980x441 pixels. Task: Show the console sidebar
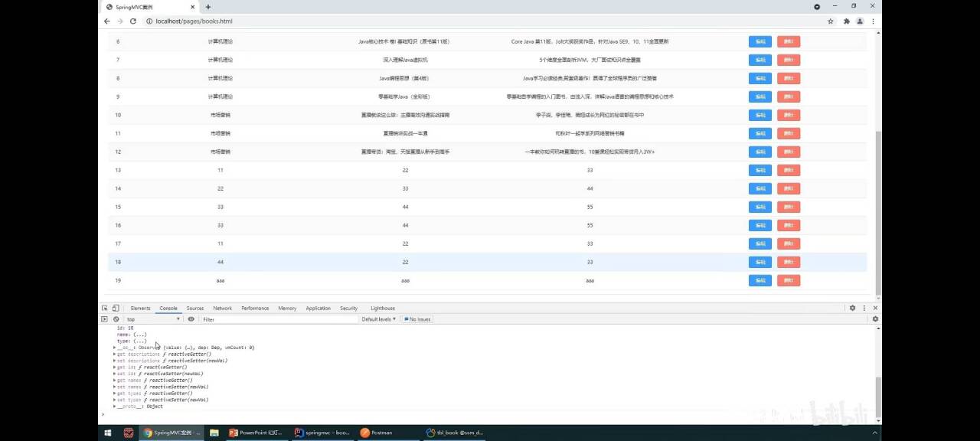pos(105,319)
